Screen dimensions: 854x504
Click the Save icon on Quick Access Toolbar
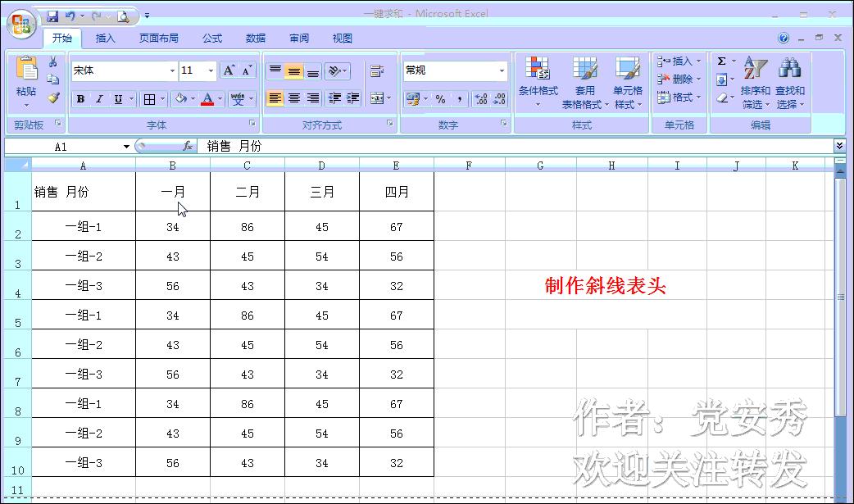54,16
